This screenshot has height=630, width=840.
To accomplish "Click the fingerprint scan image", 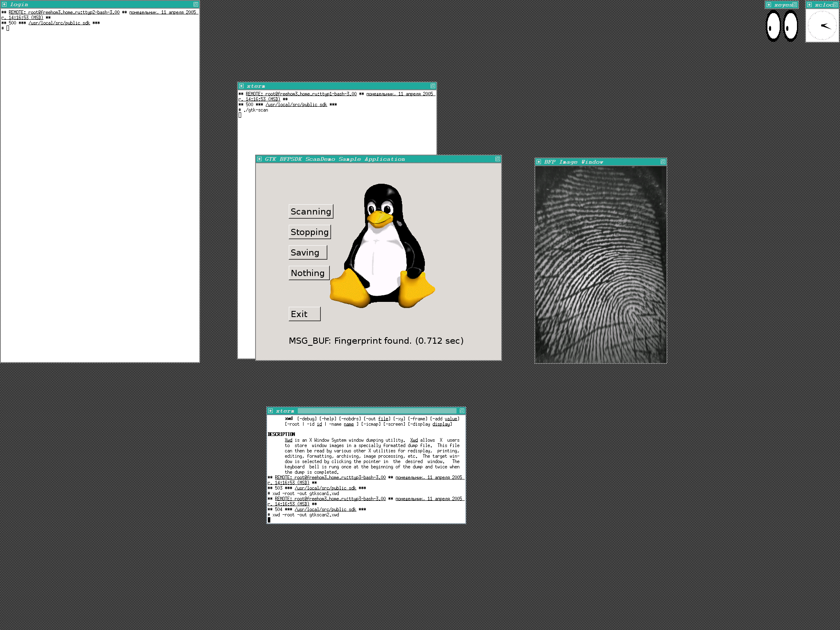I will pyautogui.click(x=600, y=265).
